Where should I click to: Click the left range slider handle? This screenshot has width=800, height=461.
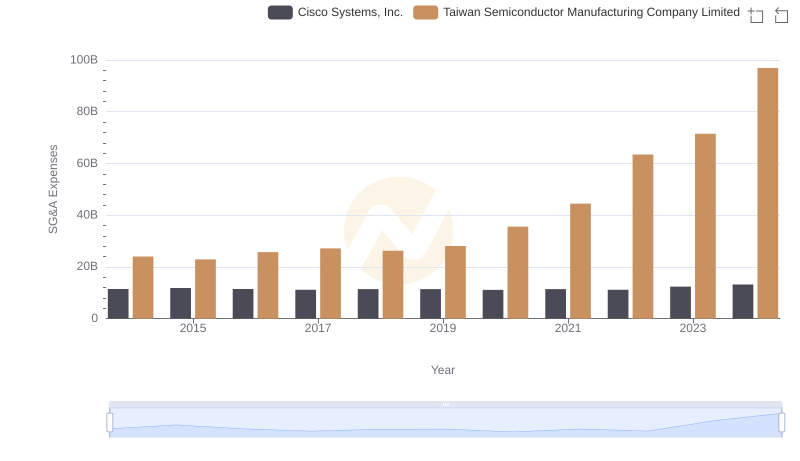pos(110,422)
